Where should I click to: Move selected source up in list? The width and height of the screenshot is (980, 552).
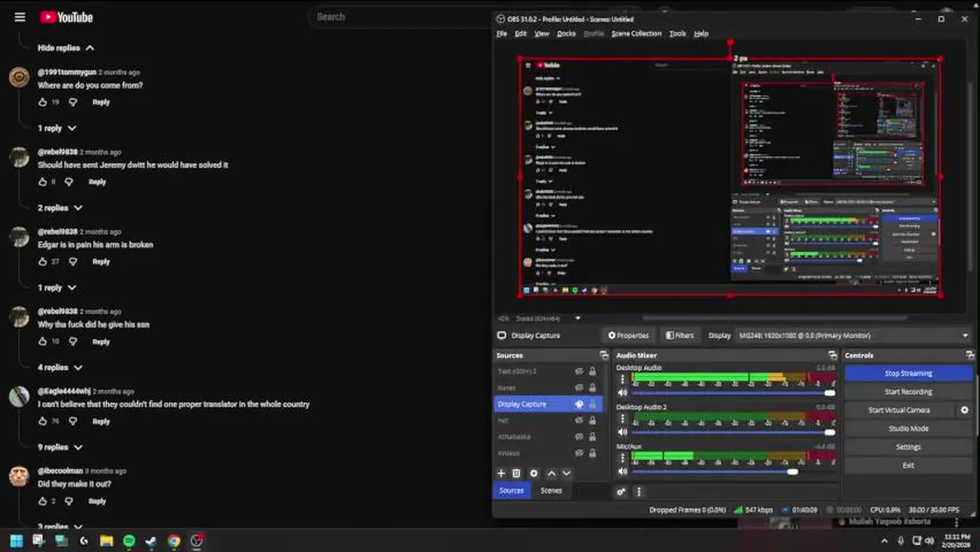(x=551, y=474)
